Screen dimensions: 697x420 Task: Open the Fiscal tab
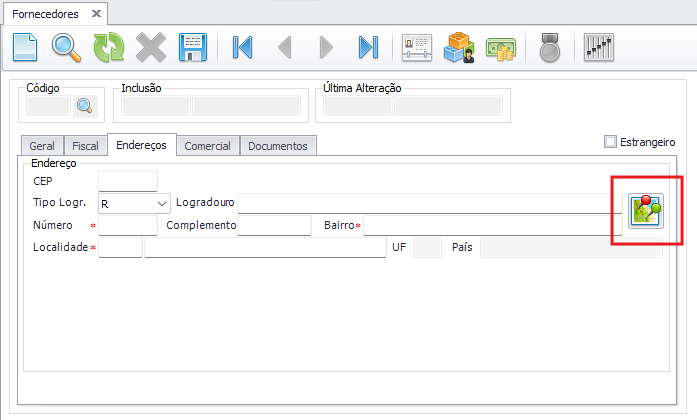[86, 146]
